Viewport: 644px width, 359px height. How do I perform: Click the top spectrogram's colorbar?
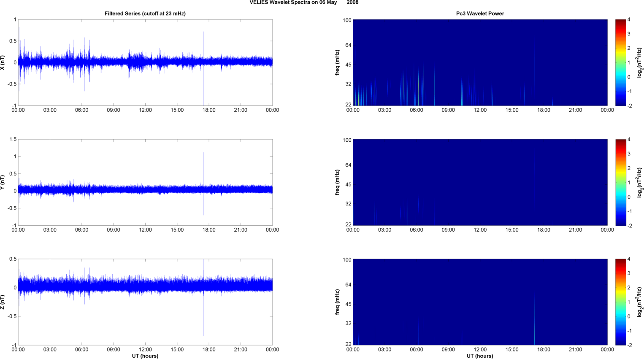pos(620,62)
